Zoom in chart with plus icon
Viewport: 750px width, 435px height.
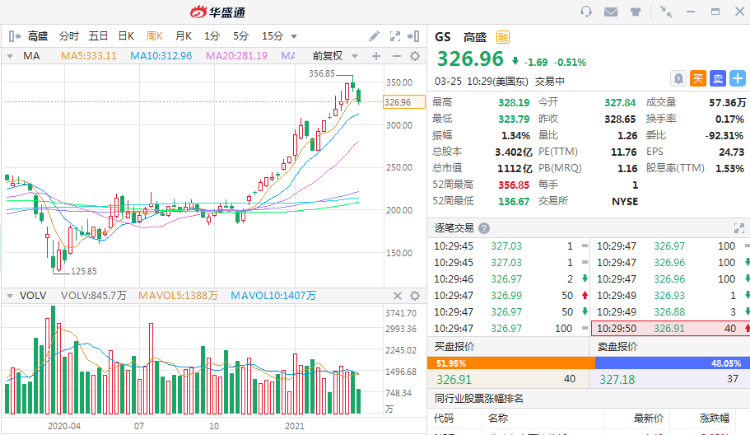376,56
